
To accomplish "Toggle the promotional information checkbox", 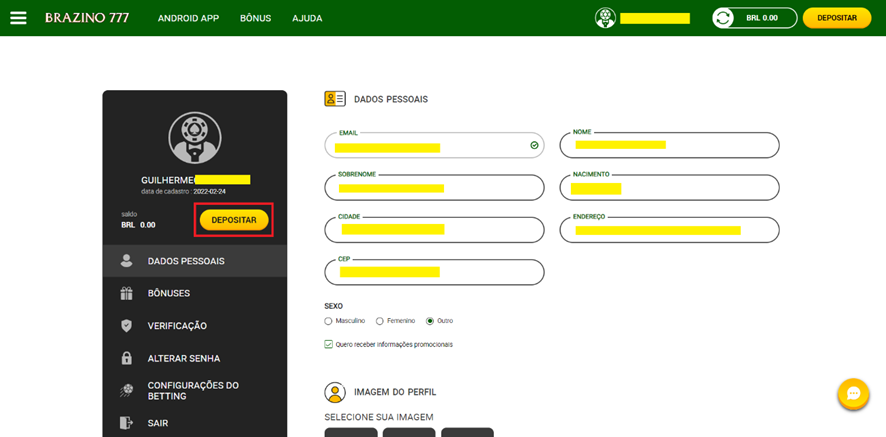I will click(328, 344).
